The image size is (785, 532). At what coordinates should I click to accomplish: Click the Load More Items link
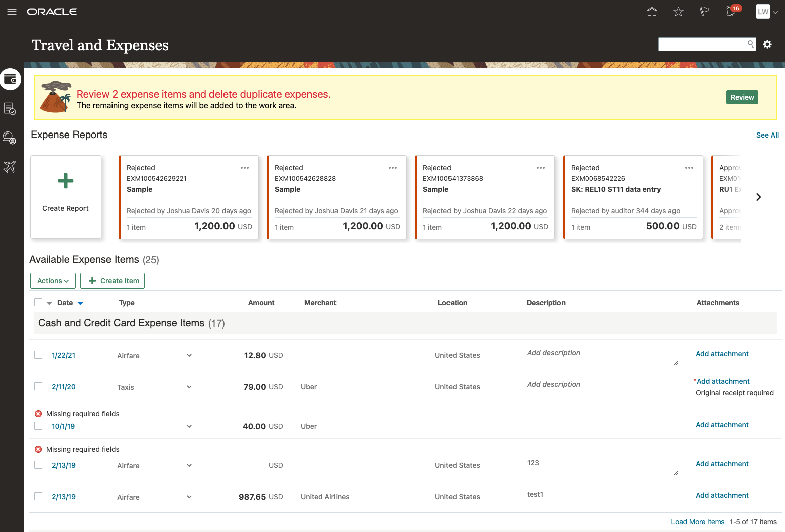698,522
